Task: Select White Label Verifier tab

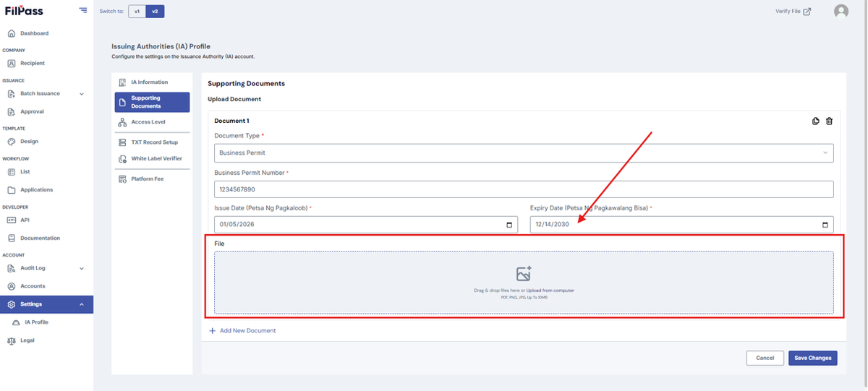Action: [x=152, y=158]
